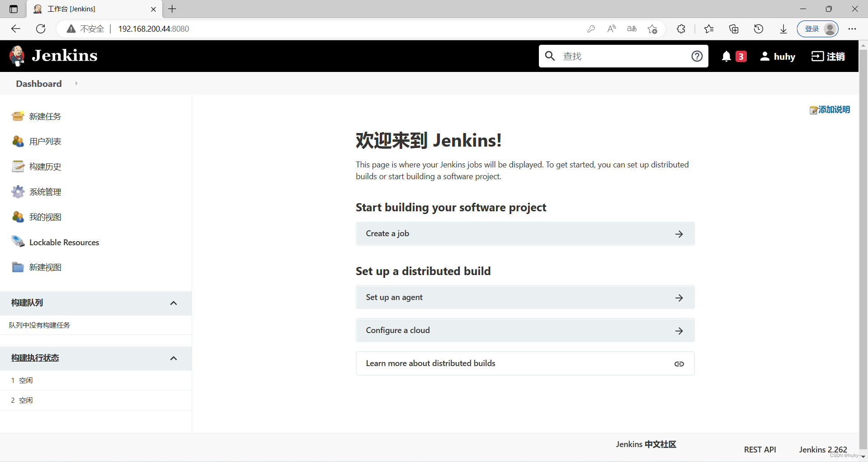
Task: Click the password key icon in address bar
Action: (x=591, y=29)
